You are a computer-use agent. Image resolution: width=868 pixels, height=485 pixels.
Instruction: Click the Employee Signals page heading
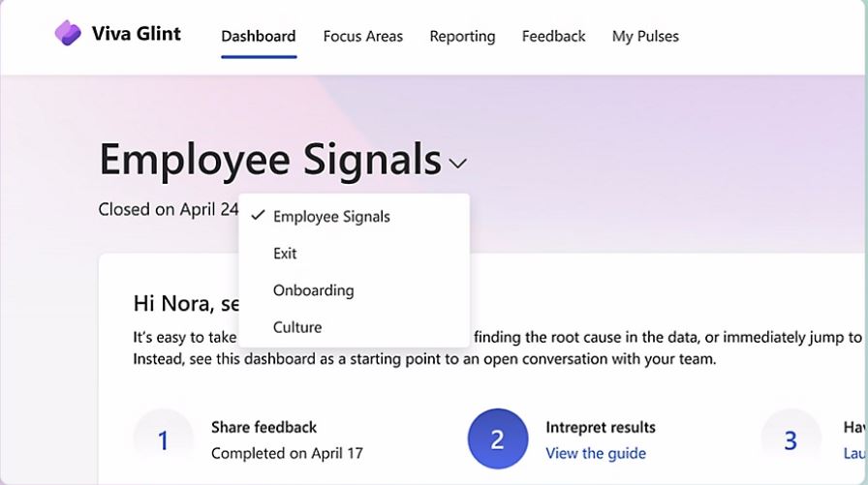tap(270, 160)
